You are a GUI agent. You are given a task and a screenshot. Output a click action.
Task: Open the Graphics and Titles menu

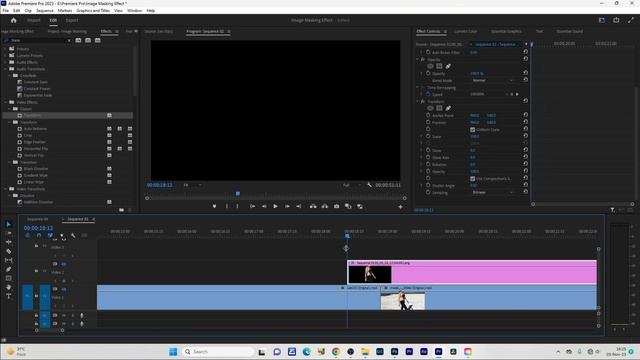pyautogui.click(x=93, y=11)
